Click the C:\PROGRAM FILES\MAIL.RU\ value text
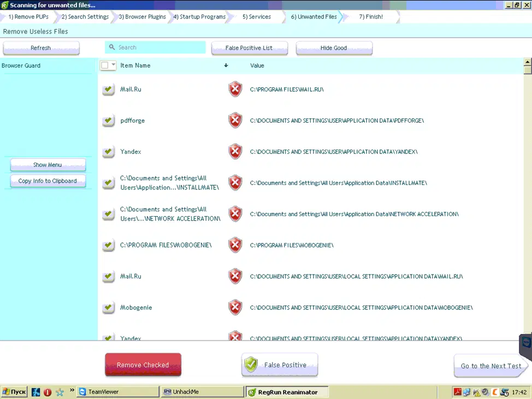Viewport: 532px width, 399px height. click(287, 90)
